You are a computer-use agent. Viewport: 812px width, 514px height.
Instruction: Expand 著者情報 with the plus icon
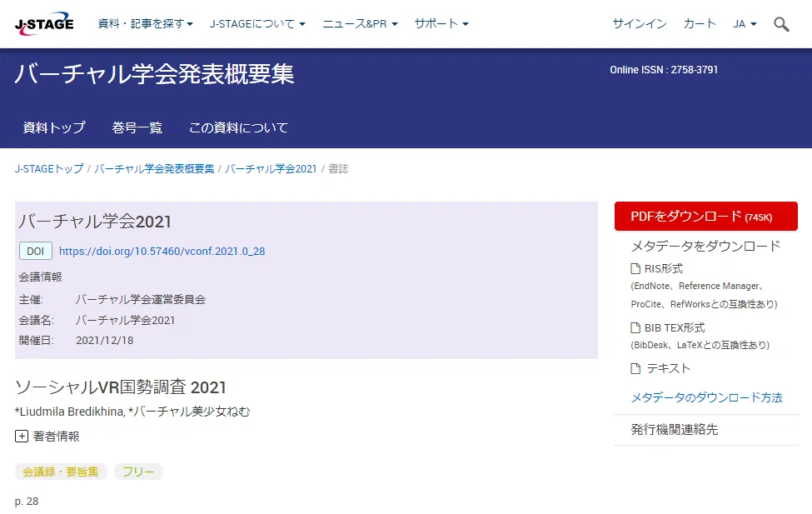(x=21, y=437)
